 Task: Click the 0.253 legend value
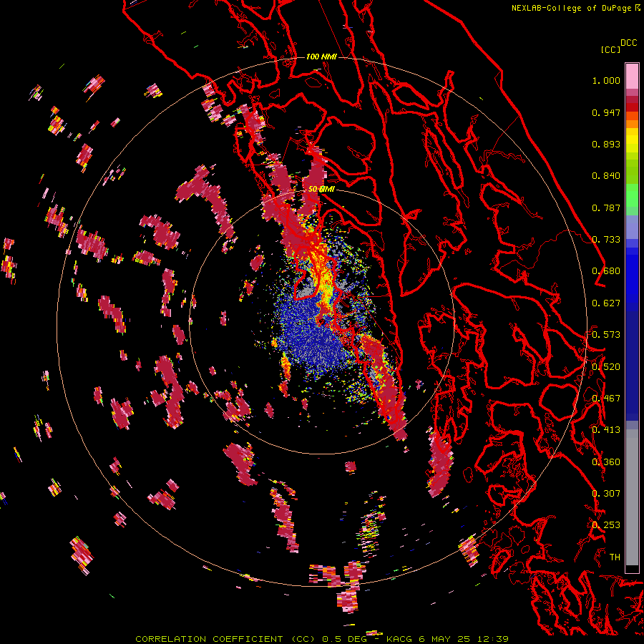coord(606,525)
